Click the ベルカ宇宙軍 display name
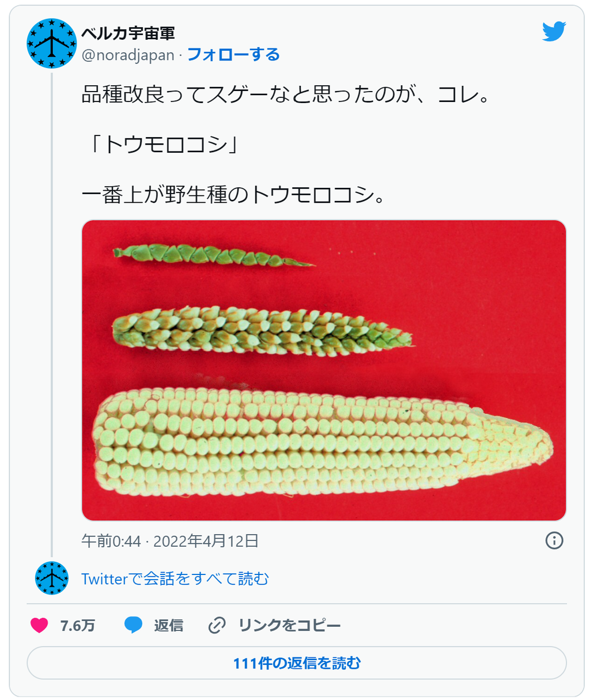This screenshot has width=590, height=700. point(128,33)
